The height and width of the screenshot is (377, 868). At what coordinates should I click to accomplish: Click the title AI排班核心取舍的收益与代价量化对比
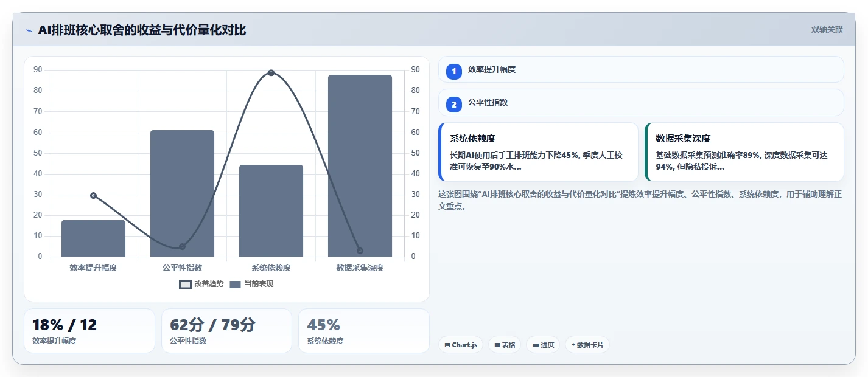pyautogui.click(x=142, y=30)
